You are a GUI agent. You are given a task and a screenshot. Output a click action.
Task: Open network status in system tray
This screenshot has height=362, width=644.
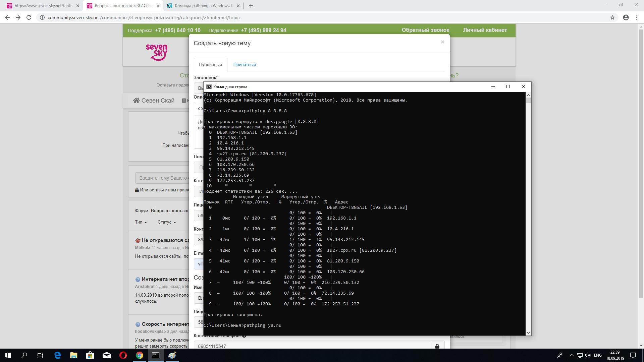tap(580, 355)
